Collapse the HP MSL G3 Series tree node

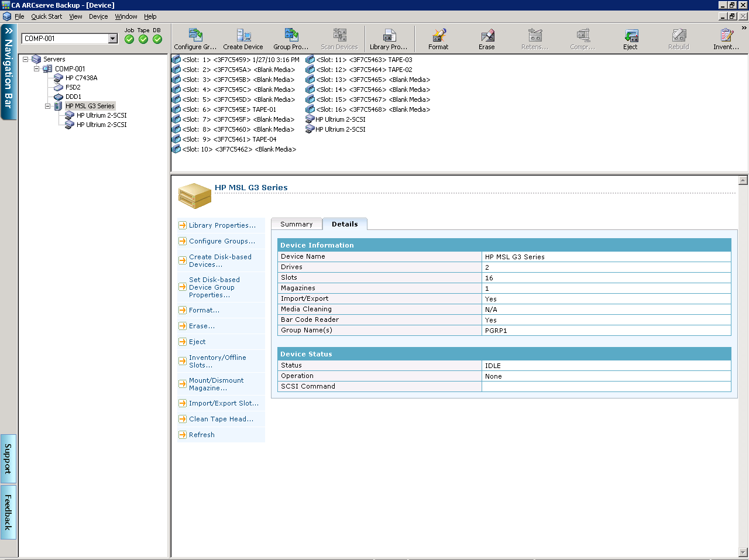(48, 106)
